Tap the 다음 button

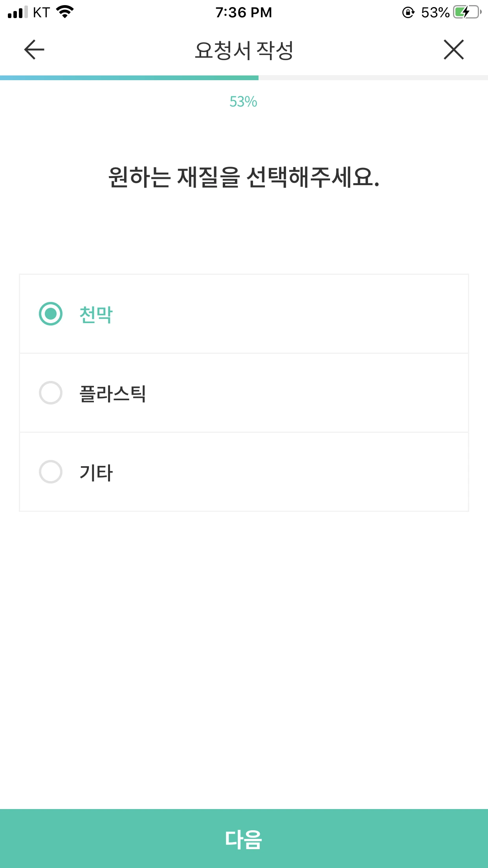point(244,839)
